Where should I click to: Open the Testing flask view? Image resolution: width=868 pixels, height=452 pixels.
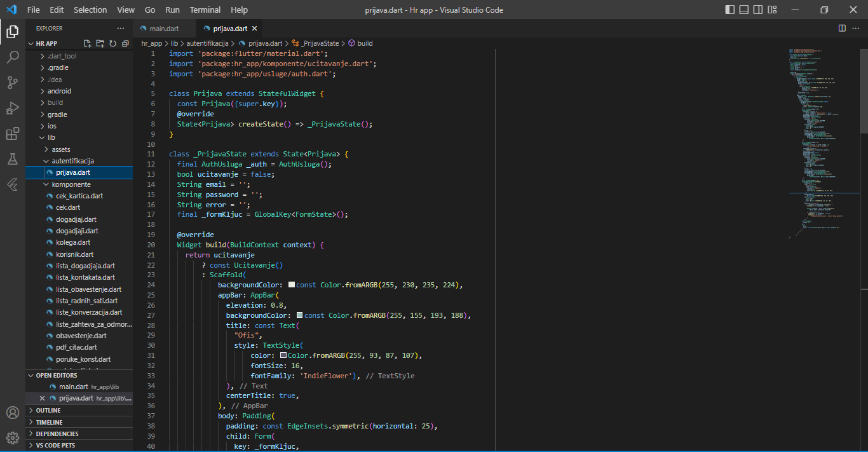tap(13, 159)
